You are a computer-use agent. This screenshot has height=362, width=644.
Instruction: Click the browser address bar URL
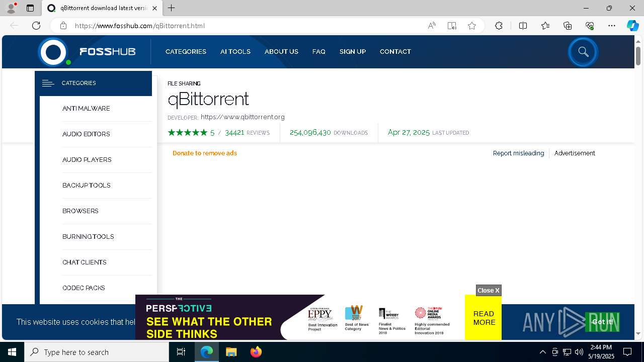tap(140, 26)
